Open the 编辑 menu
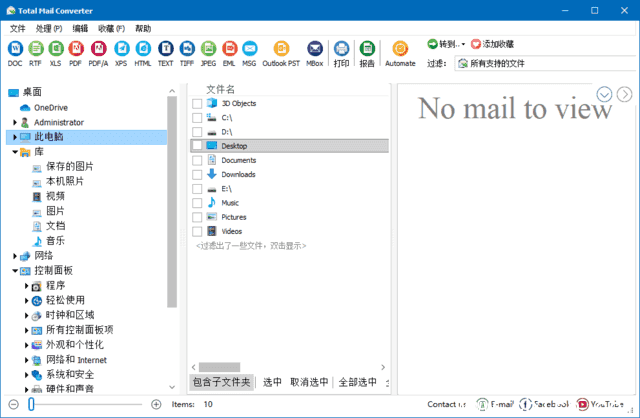The height and width of the screenshot is (418, 640). coord(80,29)
